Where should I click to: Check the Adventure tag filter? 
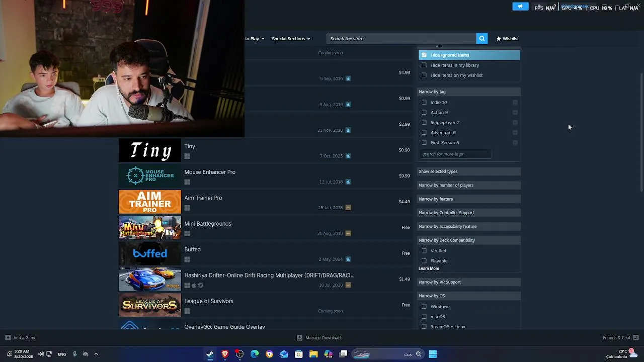click(424, 133)
